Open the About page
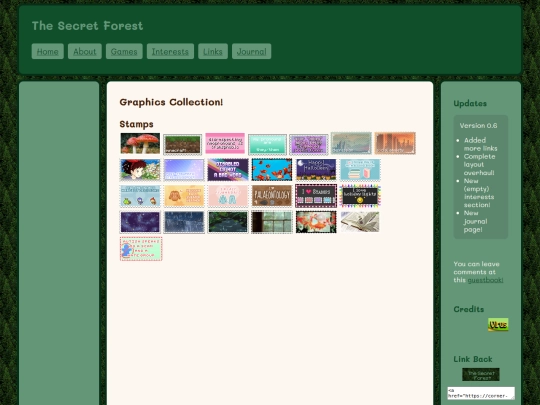The width and height of the screenshot is (540, 405). (85, 51)
